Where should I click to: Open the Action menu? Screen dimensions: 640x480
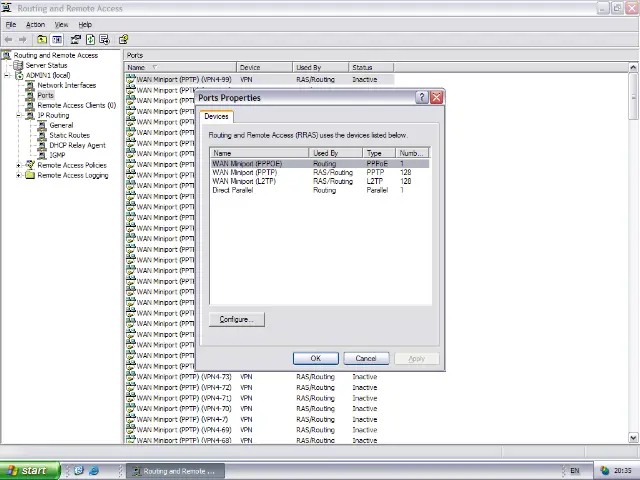[35, 24]
